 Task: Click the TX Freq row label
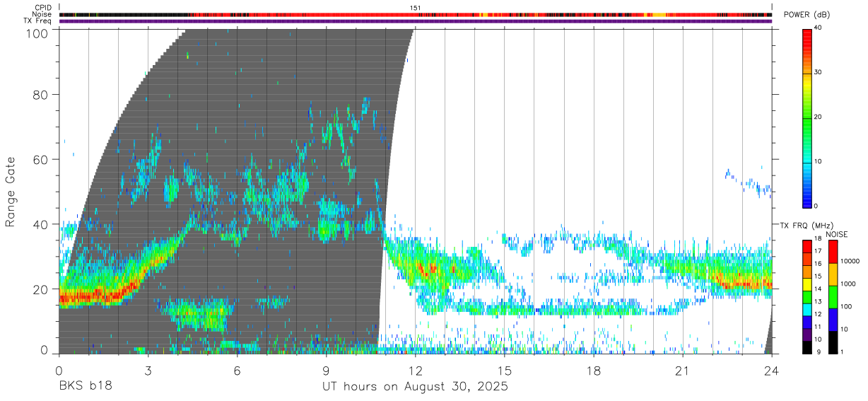pos(38,21)
